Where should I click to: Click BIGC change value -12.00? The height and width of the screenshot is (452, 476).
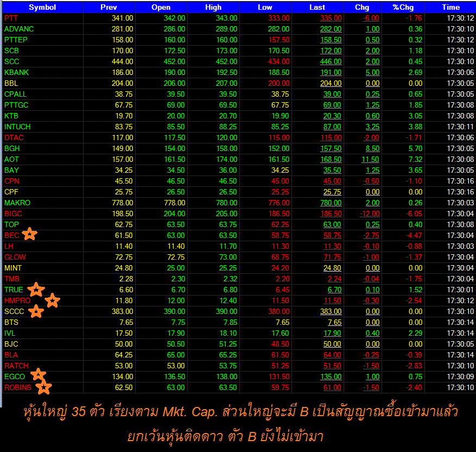click(370, 214)
